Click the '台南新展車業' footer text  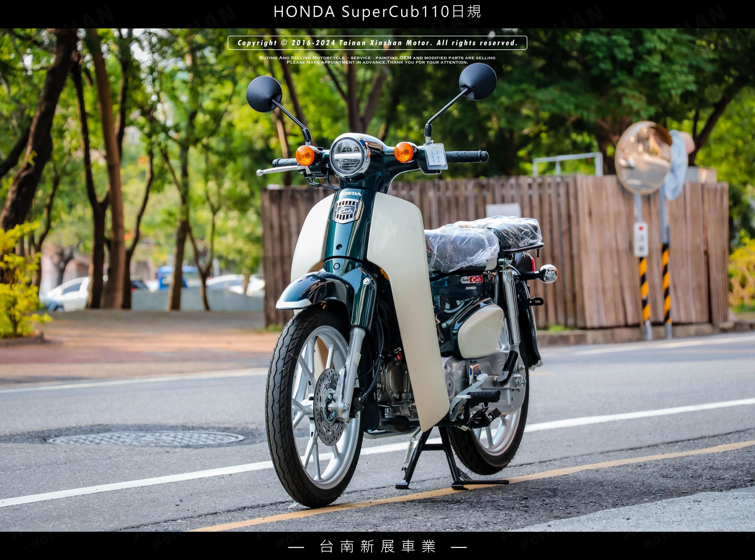coord(377,547)
